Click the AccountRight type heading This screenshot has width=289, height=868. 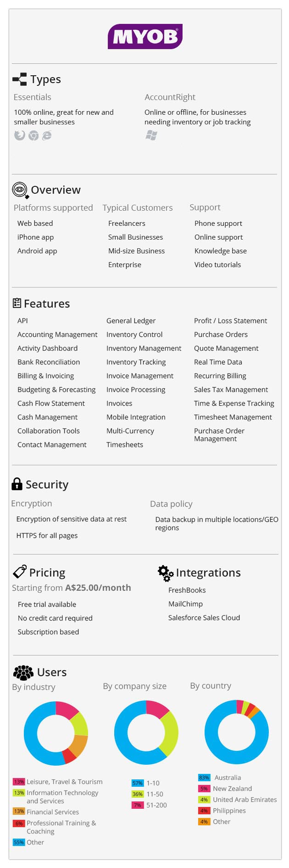click(x=170, y=97)
